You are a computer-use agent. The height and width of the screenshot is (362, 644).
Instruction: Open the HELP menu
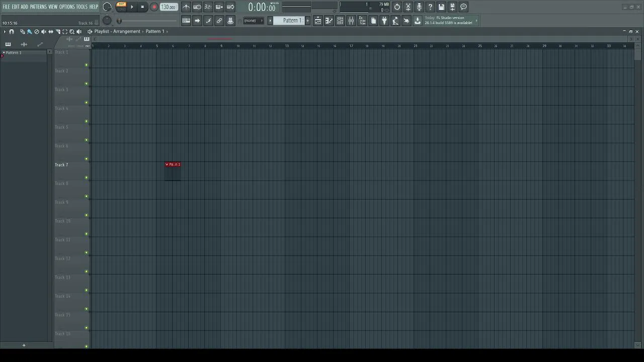coord(94,7)
